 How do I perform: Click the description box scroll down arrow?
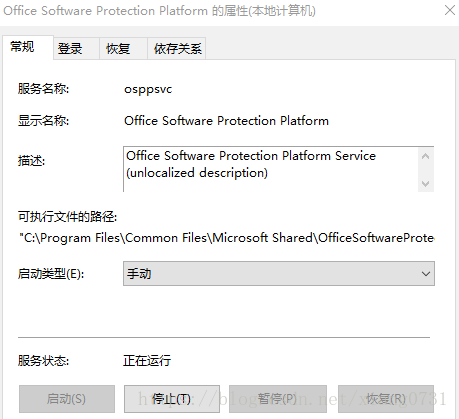(x=425, y=184)
